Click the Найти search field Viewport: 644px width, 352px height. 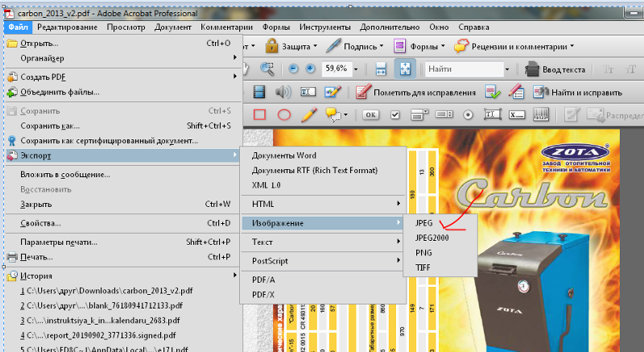[x=464, y=69]
